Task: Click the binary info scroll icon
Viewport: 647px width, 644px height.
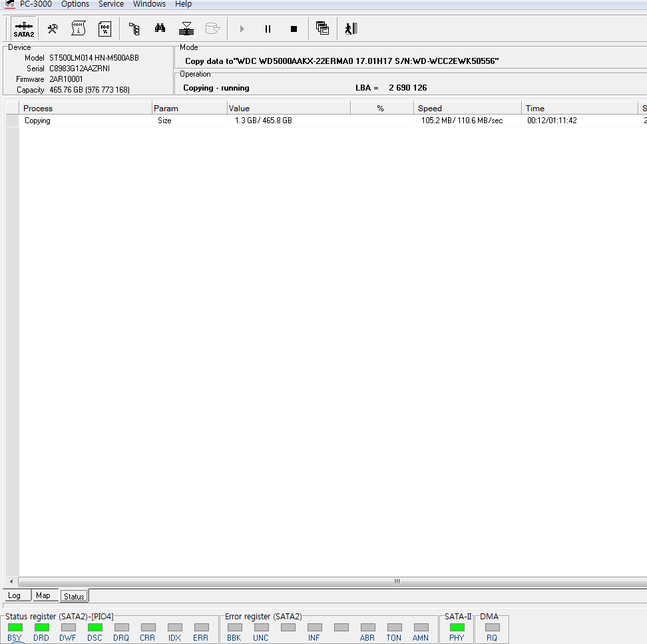Action: (x=79, y=29)
